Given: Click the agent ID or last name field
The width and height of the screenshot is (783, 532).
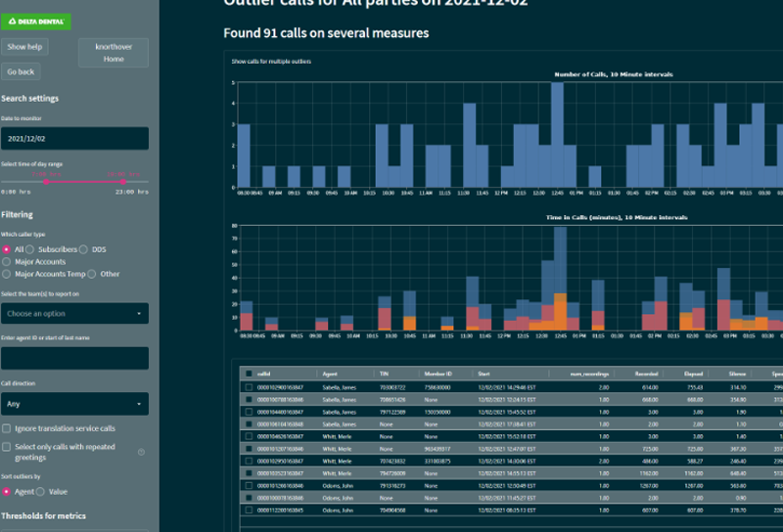Looking at the screenshot, I should tap(74, 358).
